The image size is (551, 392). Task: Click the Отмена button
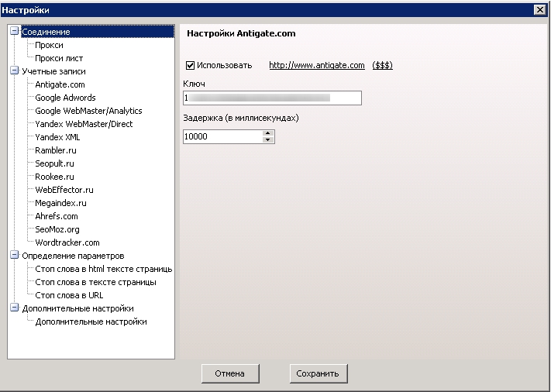tap(230, 373)
